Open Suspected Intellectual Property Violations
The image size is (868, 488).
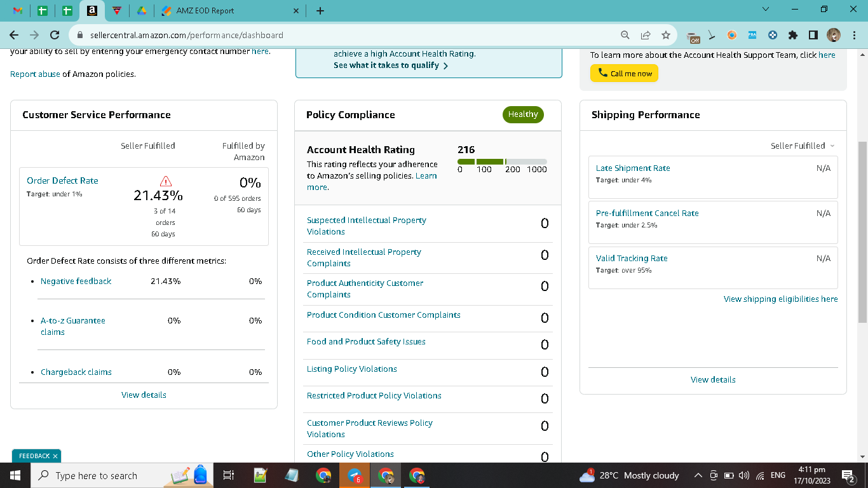367,226
